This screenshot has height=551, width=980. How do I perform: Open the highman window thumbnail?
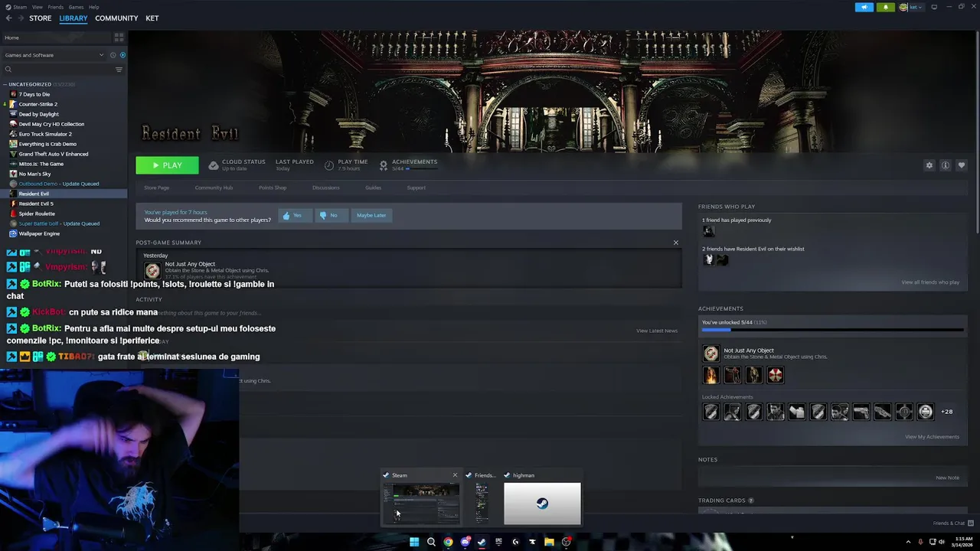(542, 504)
